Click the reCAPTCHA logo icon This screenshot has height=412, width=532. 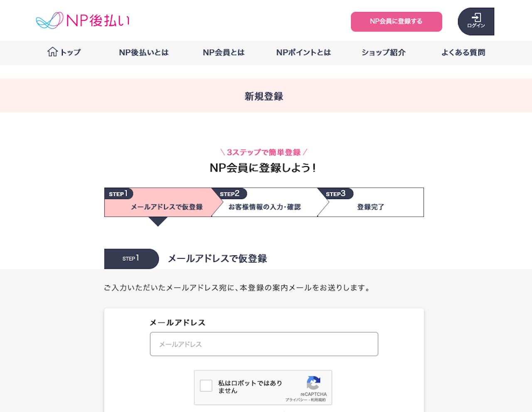pos(313,383)
